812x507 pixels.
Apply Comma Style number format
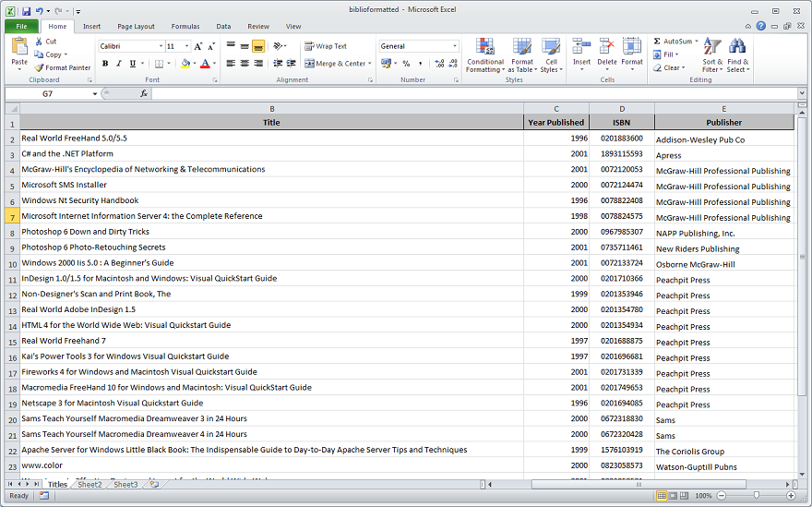[x=420, y=63]
